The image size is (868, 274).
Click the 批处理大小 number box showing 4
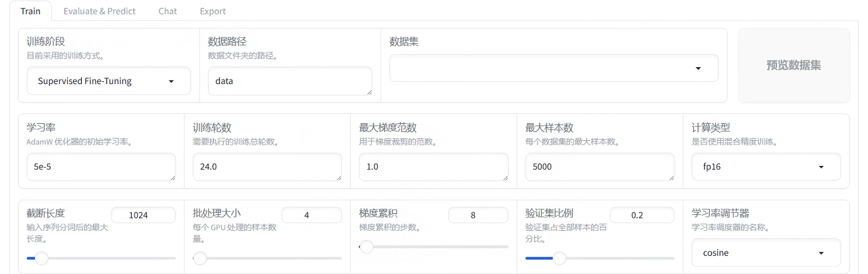(311, 215)
